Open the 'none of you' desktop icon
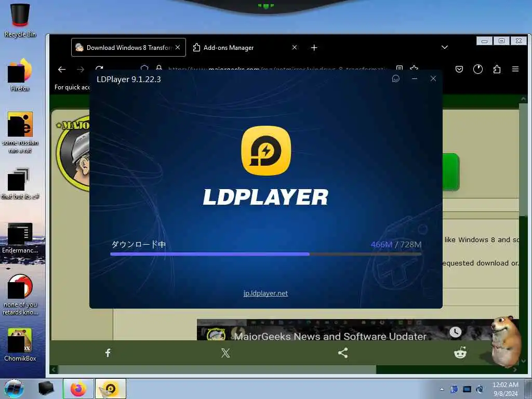The height and width of the screenshot is (399, 532). (x=20, y=295)
